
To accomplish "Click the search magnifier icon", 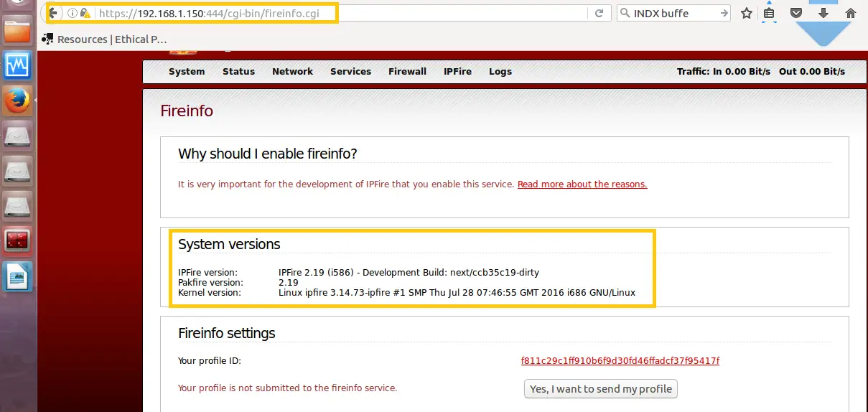I will click(625, 13).
